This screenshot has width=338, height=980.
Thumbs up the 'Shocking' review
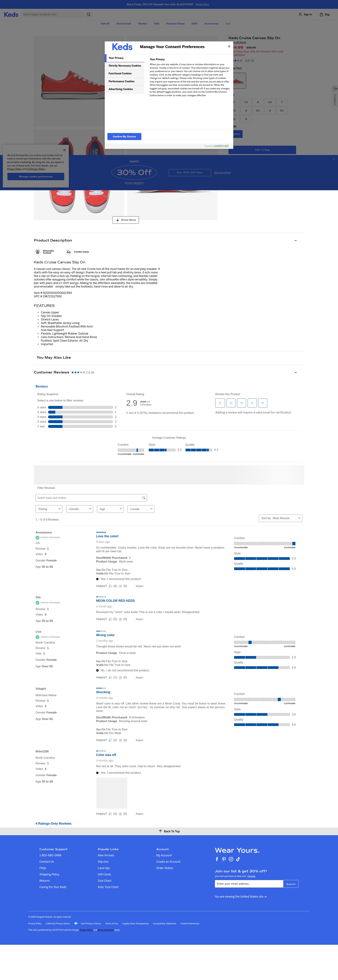110,740
